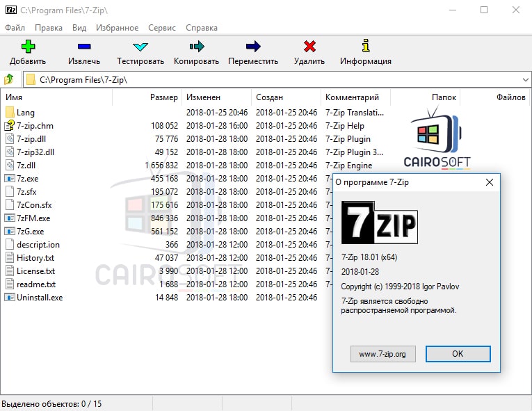532x411 pixels.
Task: Click the 7-Zip logo in about dialog
Action: point(379,223)
